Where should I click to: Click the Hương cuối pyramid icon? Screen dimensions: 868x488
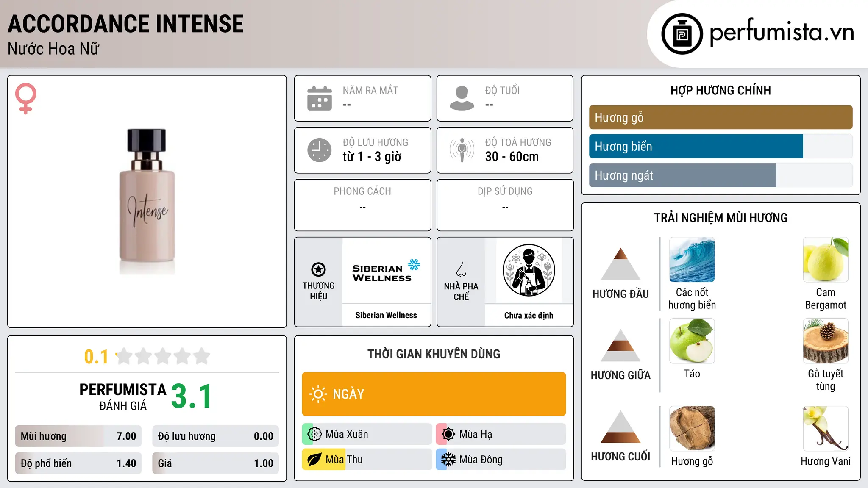[620, 427]
